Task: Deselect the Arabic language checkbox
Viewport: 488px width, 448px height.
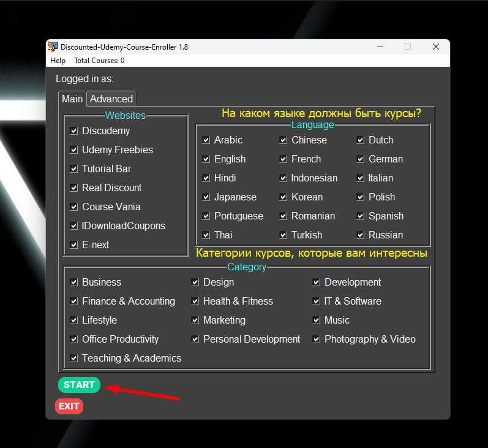Action: pos(206,140)
